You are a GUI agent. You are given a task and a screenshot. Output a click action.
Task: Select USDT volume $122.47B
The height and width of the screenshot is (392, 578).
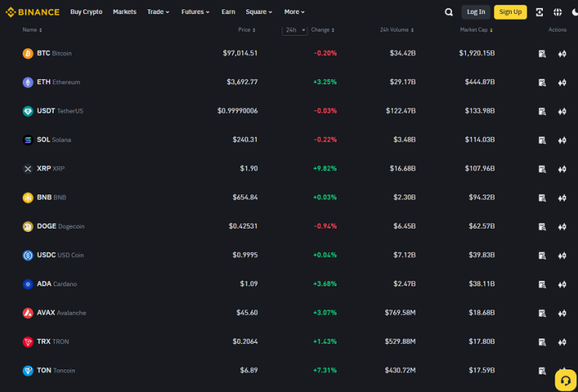point(401,110)
